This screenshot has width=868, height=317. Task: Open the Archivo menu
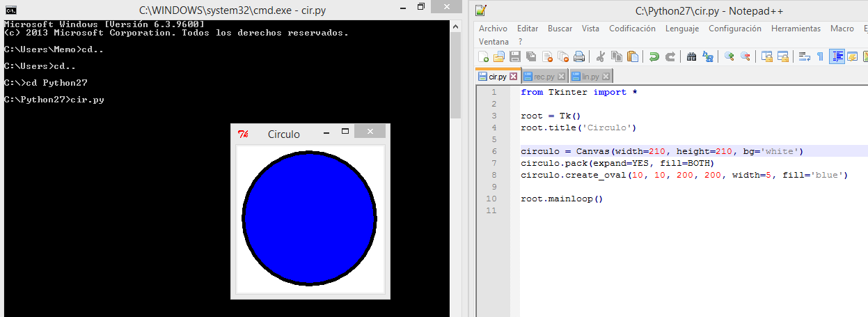(x=493, y=29)
